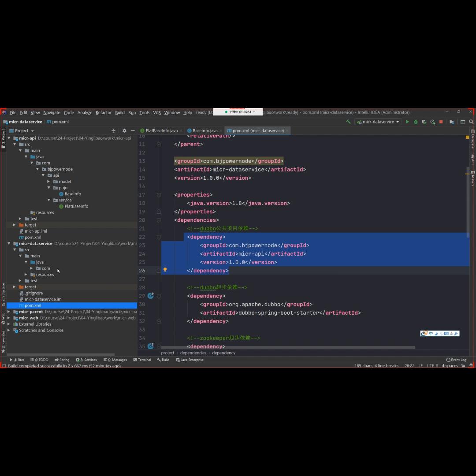Click the editor horizontal scrollbar
The width and height of the screenshot is (476, 476).
tap(286, 347)
